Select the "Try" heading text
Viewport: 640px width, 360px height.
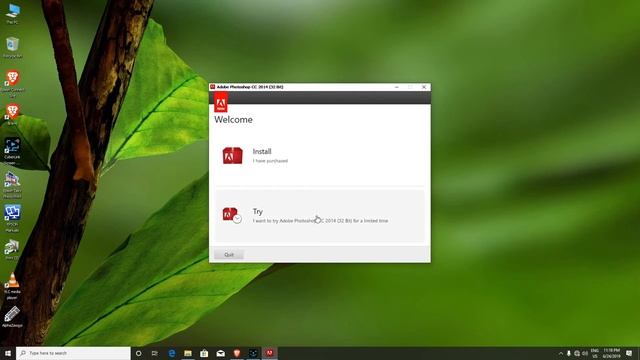click(258, 211)
